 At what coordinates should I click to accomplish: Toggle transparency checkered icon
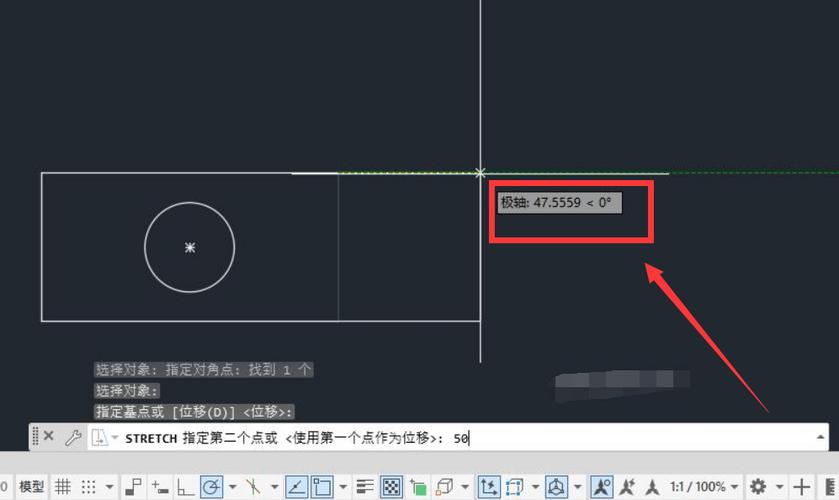click(x=392, y=487)
